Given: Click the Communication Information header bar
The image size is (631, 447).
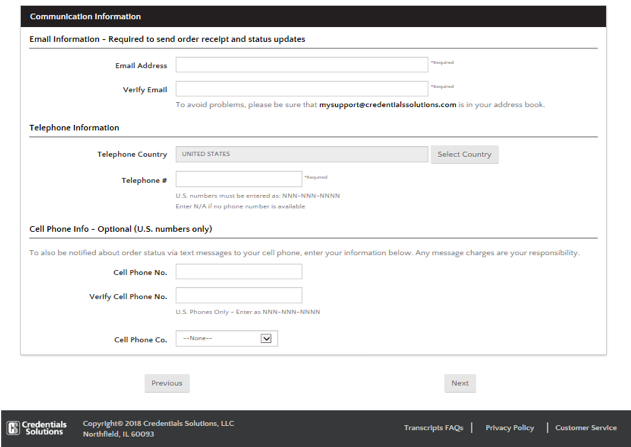Looking at the screenshot, I should click(x=313, y=16).
